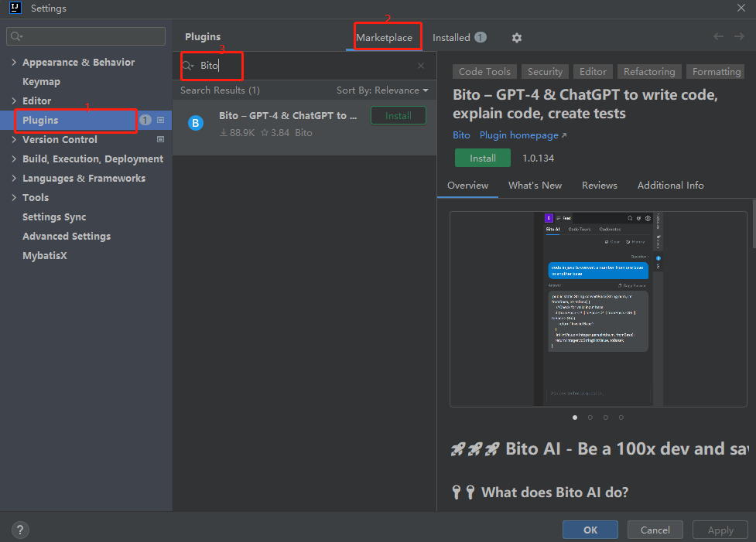Expand the Tools settings node
Screen dimensions: 756x542
point(13,197)
